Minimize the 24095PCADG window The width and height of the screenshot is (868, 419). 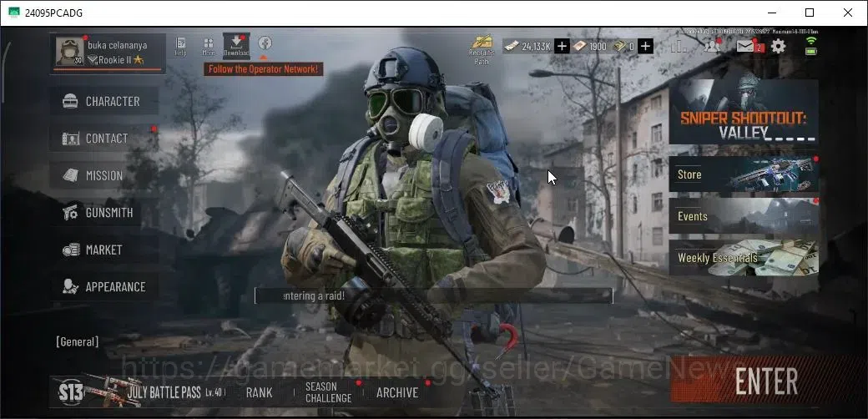click(771, 13)
